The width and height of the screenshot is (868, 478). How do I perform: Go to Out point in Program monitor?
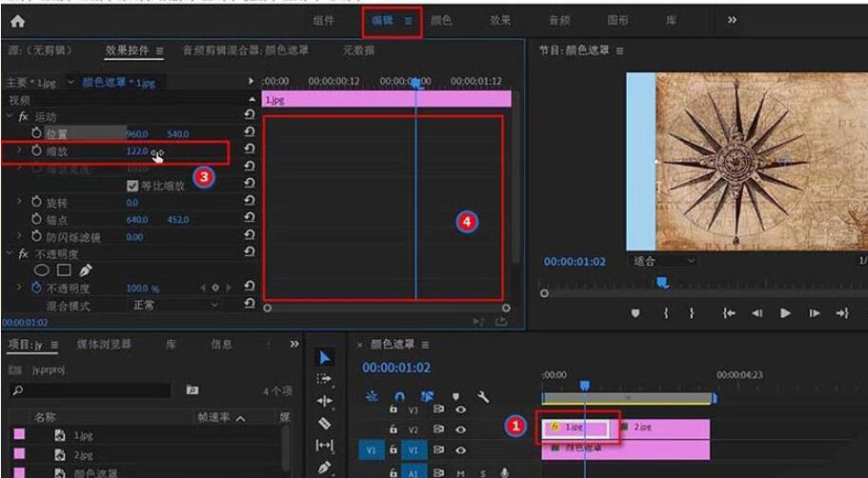[842, 313]
